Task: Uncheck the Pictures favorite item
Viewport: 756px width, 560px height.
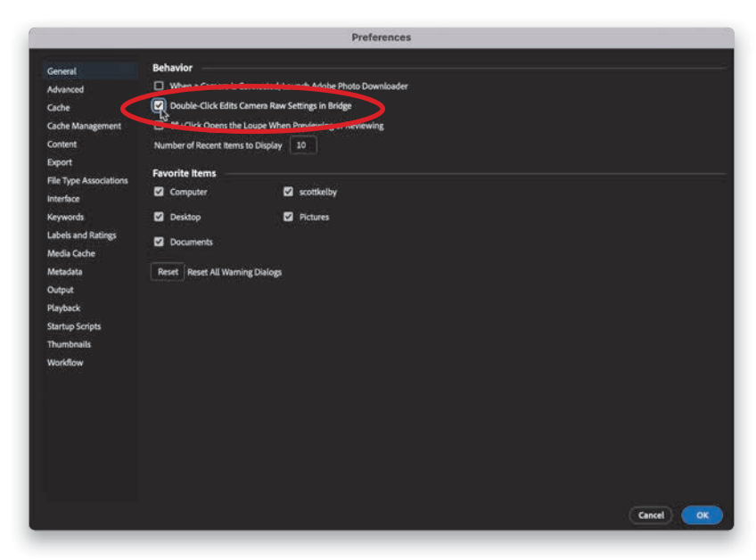Action: 288,217
